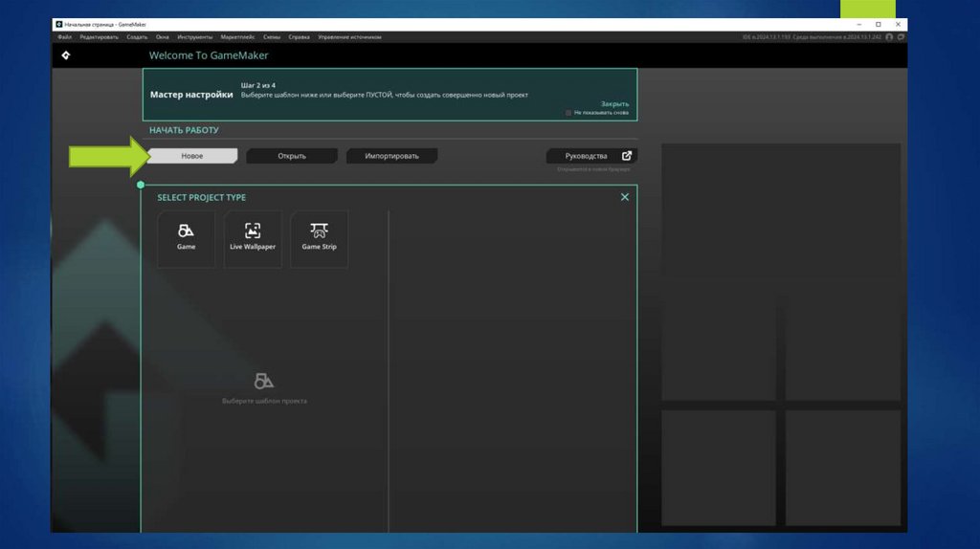The image size is (980, 549).
Task: Click the Открыть button
Action: [x=292, y=156]
